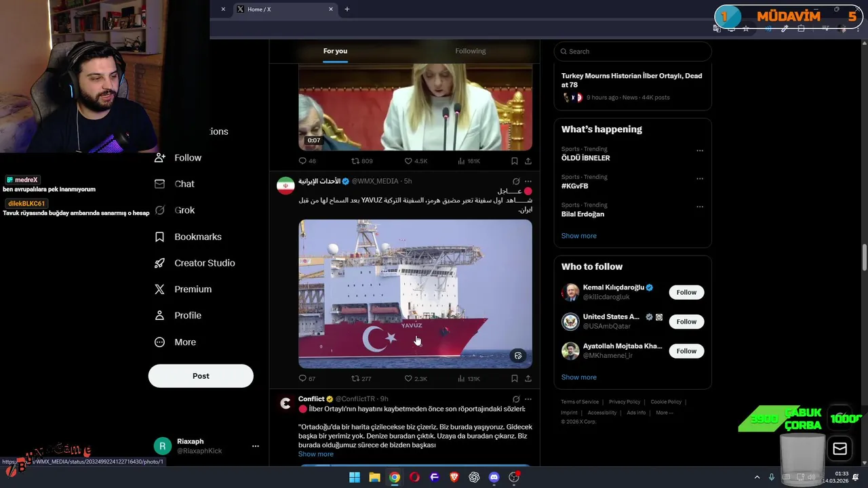
Task: Click Grok image edit icon on ship photo
Action: pyautogui.click(x=518, y=355)
